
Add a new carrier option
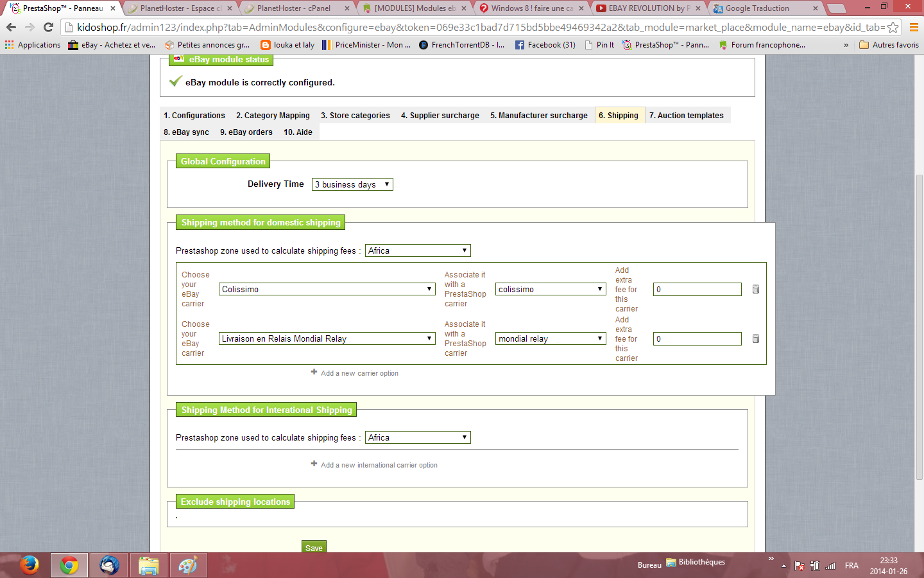(355, 372)
